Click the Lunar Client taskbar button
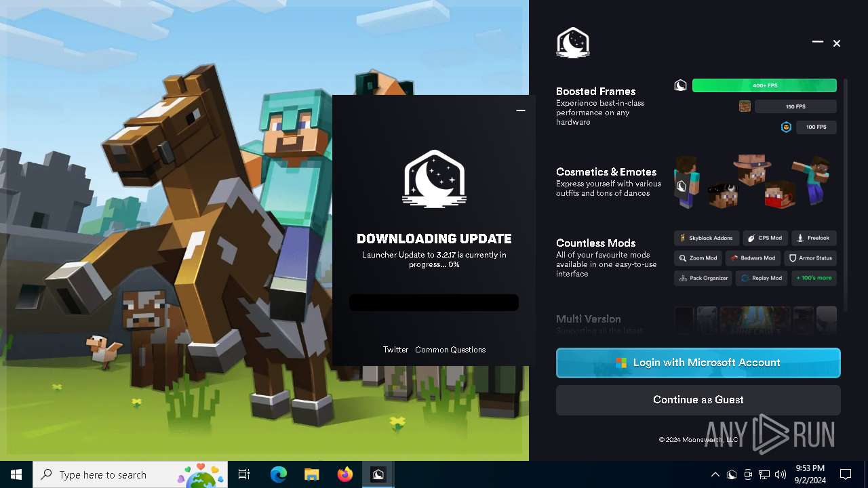Viewport: 868px width, 488px height. (x=378, y=474)
